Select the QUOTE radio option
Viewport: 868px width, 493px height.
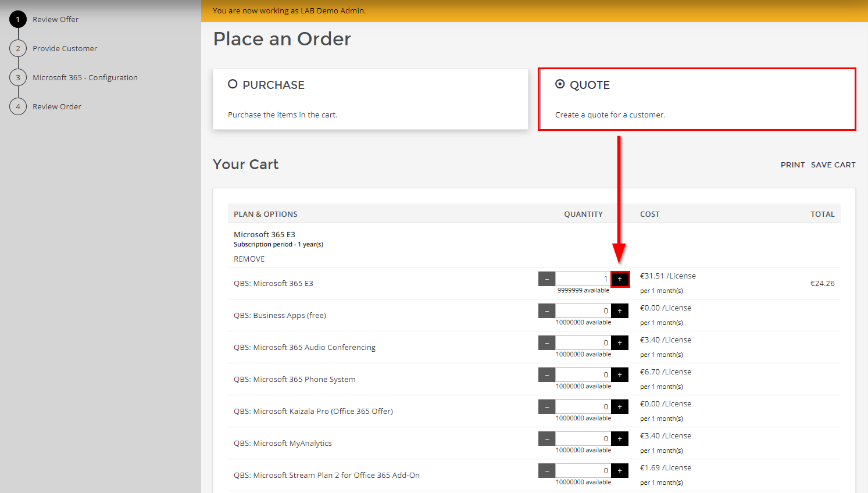pyautogui.click(x=560, y=84)
